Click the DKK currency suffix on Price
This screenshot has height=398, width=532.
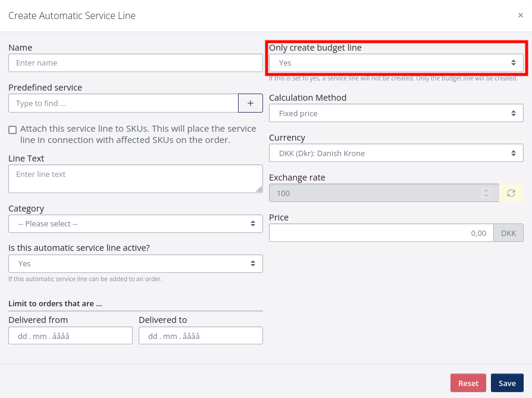click(x=508, y=233)
